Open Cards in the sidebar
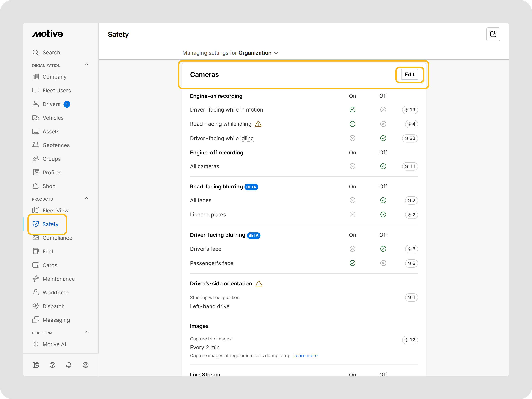This screenshot has height=399, width=532. point(45,265)
